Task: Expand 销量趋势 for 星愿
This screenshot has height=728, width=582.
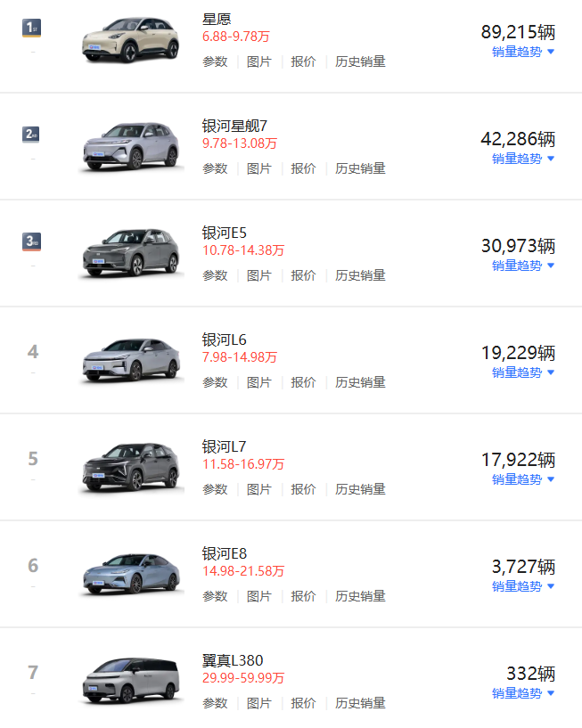Action: pos(523,52)
